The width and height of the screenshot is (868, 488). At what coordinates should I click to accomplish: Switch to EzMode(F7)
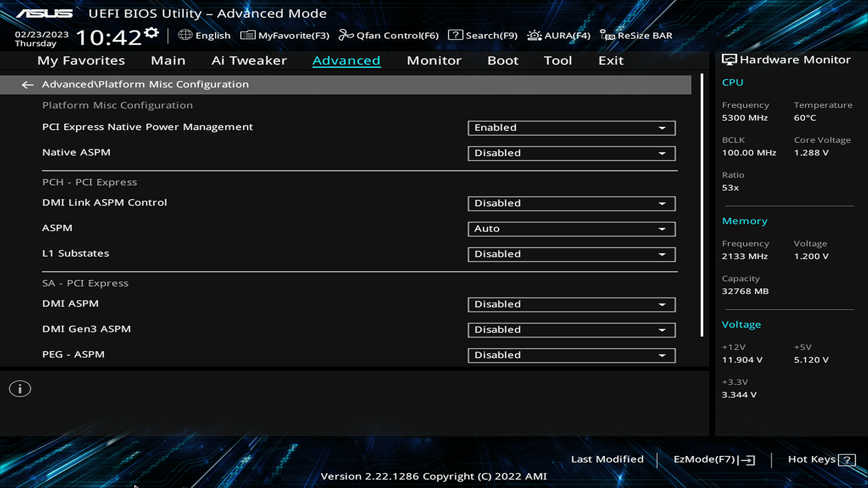pyautogui.click(x=714, y=460)
